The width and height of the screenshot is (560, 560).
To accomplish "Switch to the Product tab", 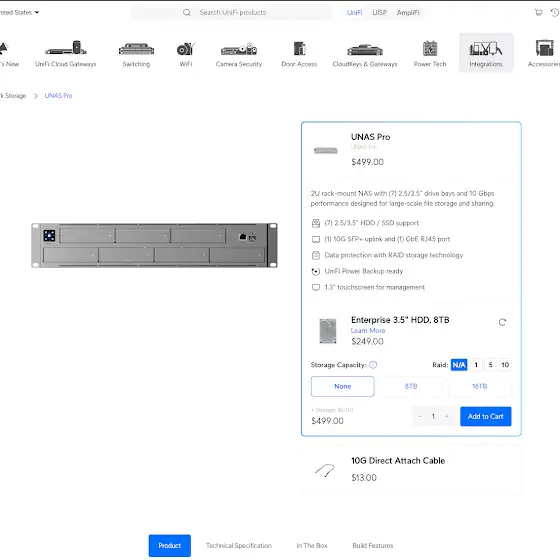I will tap(170, 545).
